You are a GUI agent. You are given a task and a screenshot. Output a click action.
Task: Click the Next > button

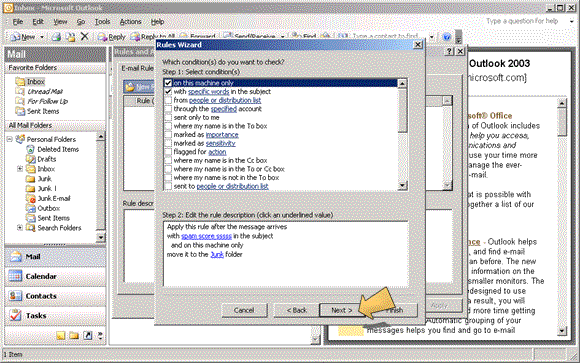coord(341,310)
